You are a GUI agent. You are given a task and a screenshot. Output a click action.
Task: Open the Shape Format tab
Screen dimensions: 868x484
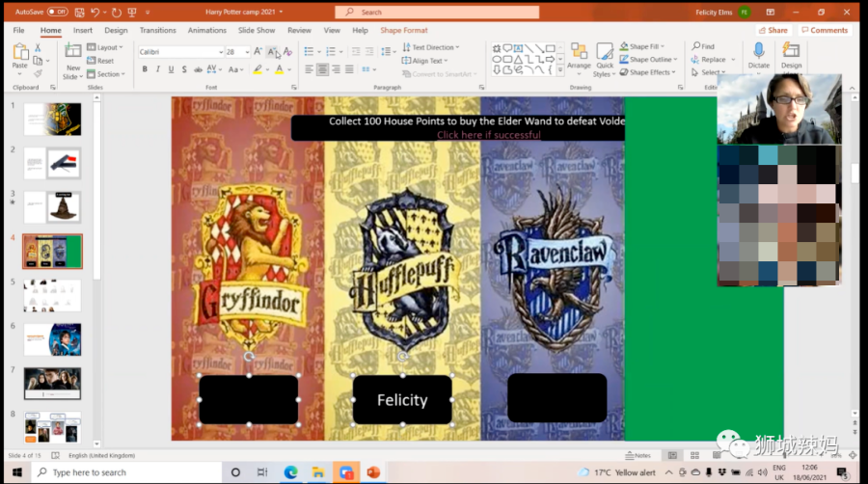click(x=403, y=31)
